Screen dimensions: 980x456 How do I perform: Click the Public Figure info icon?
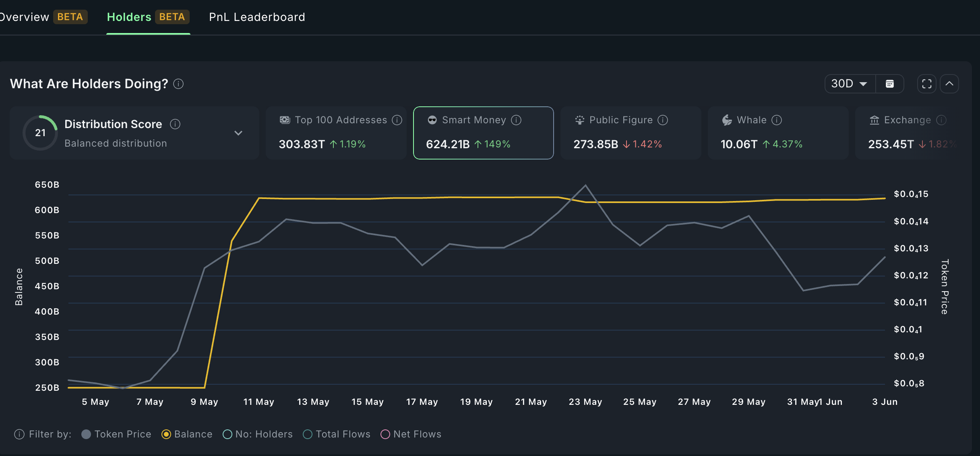pos(663,120)
